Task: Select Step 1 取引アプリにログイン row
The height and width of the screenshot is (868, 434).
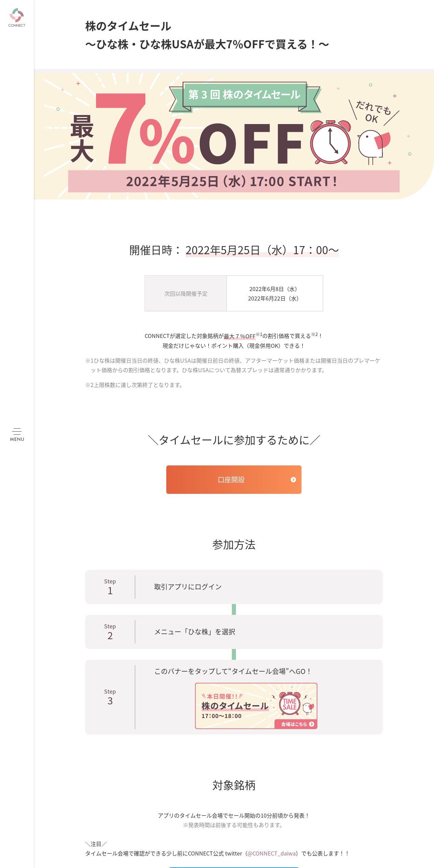Action: 234,587
